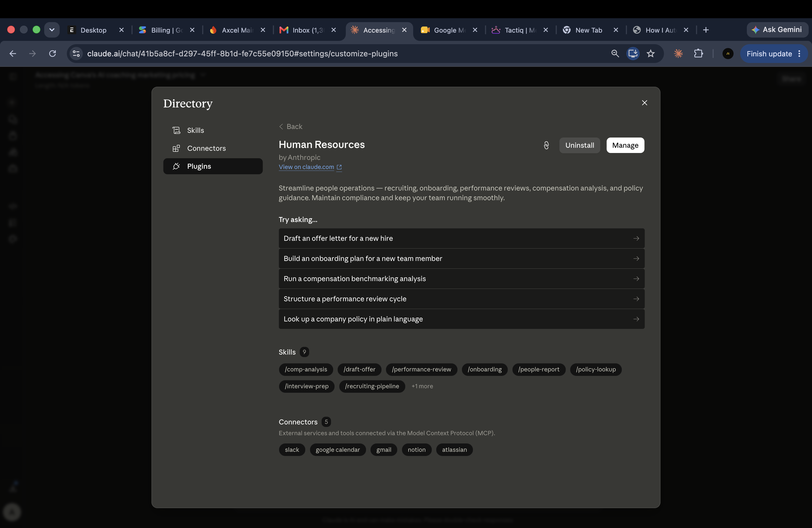Image resolution: width=812 pixels, height=528 pixels.
Task: Click the /recruiting-pipeline skill chip
Action: pos(372,386)
